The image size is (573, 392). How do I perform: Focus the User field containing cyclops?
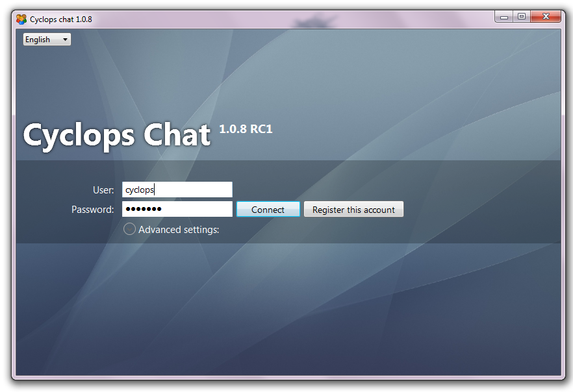tap(177, 190)
